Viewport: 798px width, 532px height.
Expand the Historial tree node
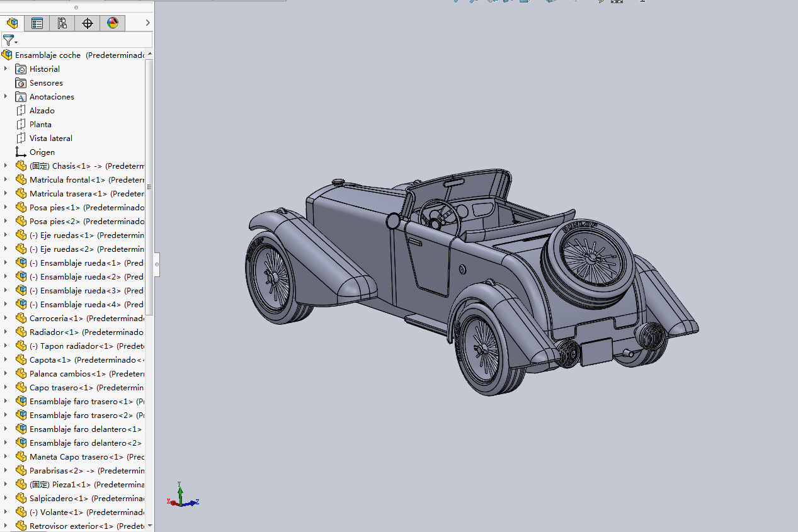(6, 69)
